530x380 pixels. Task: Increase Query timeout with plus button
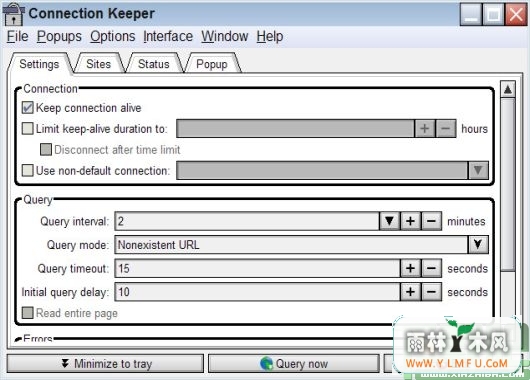[x=410, y=268]
